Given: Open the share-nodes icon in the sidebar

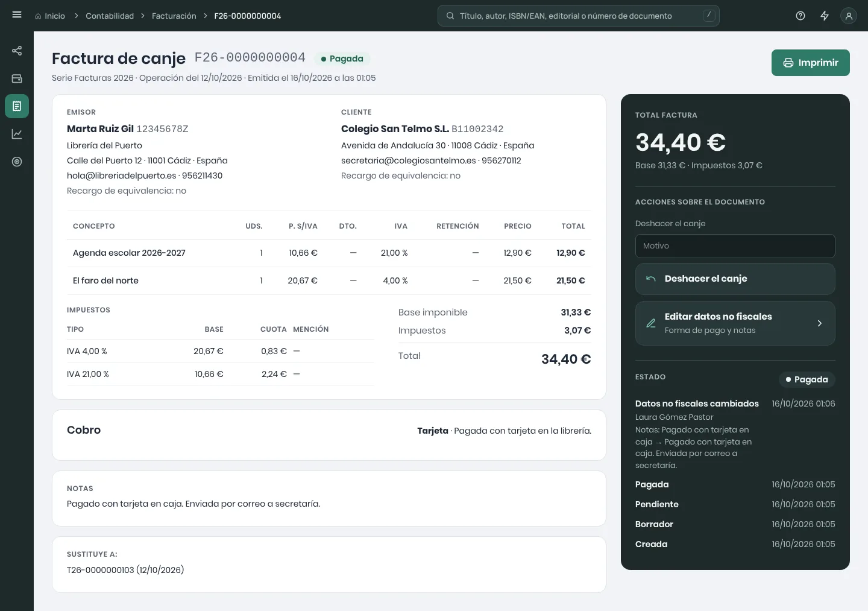Looking at the screenshot, I should click(17, 51).
